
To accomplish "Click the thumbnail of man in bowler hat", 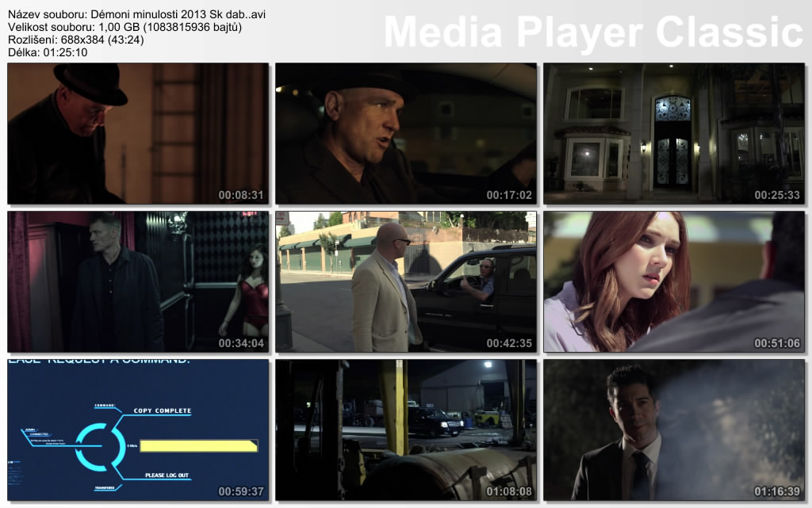I will tap(138, 133).
